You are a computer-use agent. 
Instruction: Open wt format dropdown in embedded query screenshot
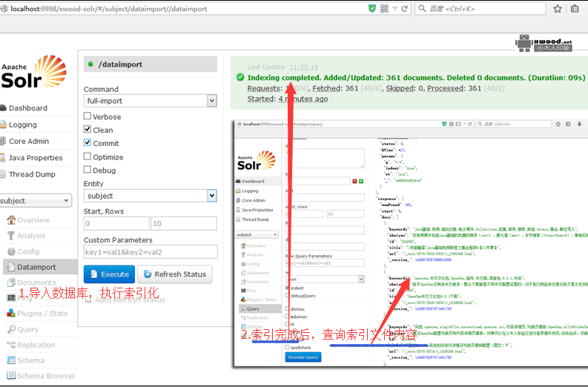[x=325, y=279]
